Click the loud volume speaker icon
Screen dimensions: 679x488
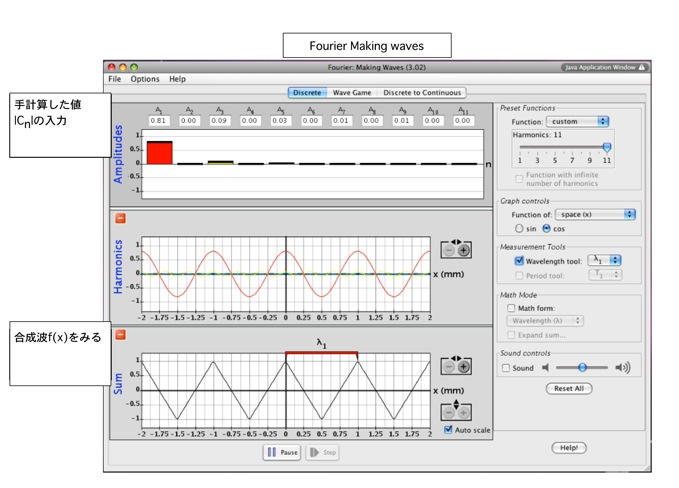click(x=623, y=368)
